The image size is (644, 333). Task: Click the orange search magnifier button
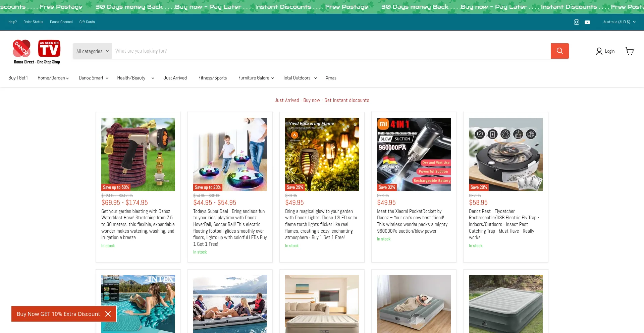559,51
